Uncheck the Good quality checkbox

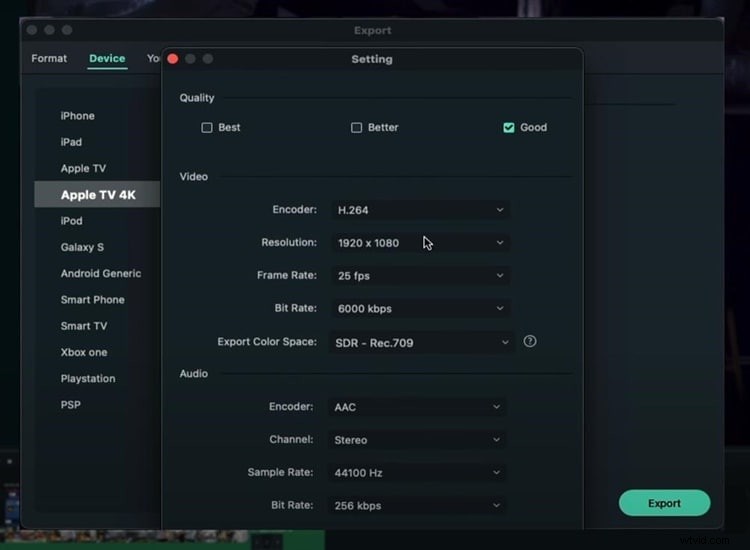tap(509, 128)
